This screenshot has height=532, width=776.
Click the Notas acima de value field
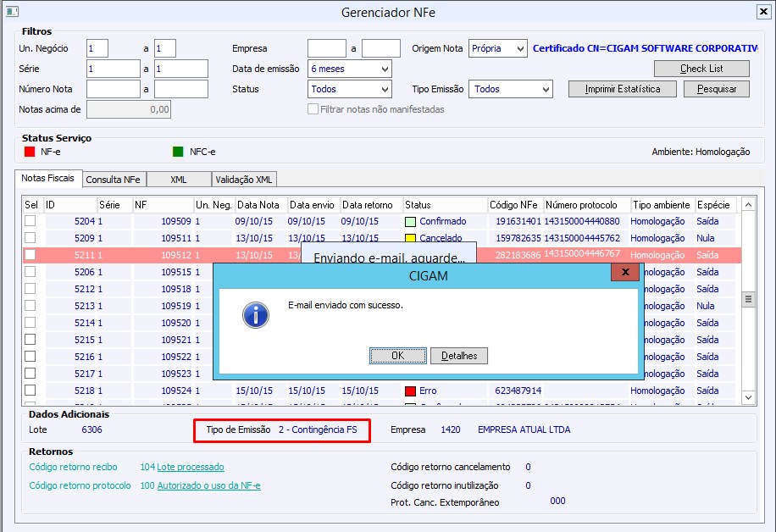[129, 109]
